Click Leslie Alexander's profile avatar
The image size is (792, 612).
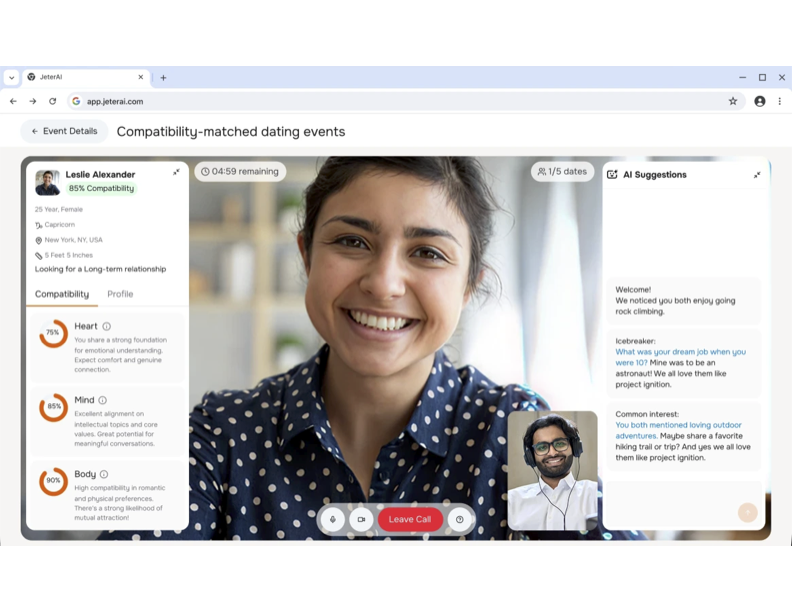point(47,182)
